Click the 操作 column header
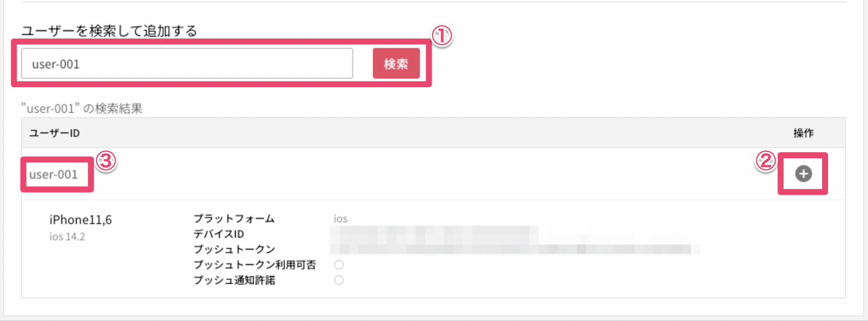Viewport: 868px width, 321px height. click(x=803, y=133)
